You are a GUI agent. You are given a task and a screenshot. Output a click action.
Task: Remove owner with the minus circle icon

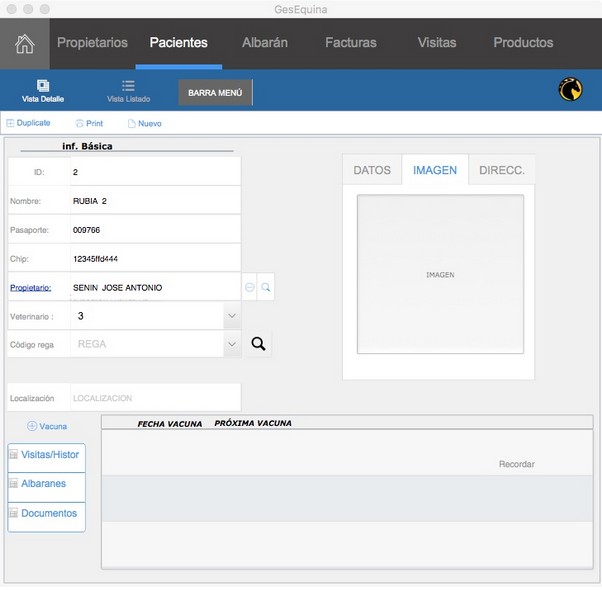250,287
